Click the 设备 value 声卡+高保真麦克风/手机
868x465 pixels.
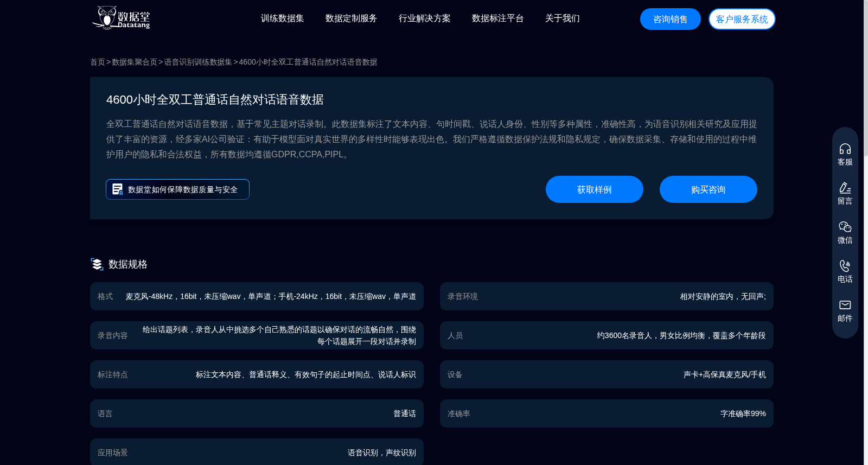point(725,374)
